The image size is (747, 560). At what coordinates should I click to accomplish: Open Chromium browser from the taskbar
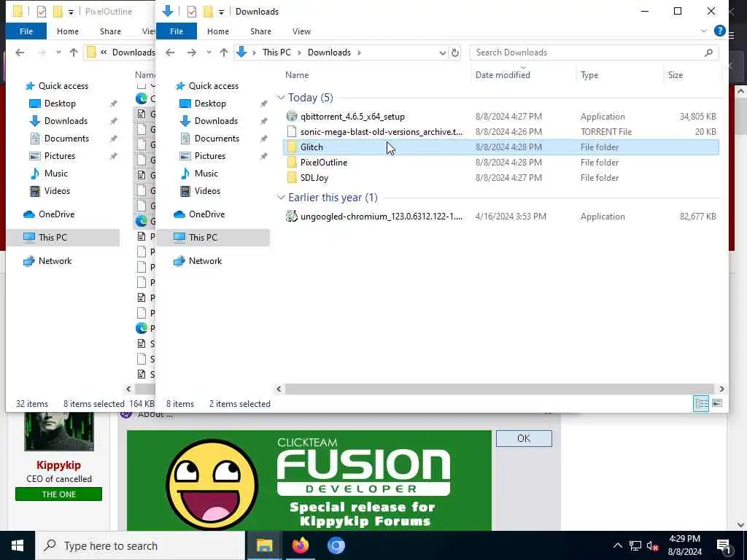tap(336, 545)
